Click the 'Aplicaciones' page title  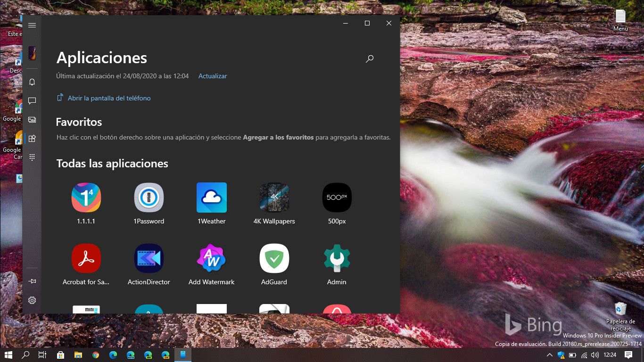102,58
